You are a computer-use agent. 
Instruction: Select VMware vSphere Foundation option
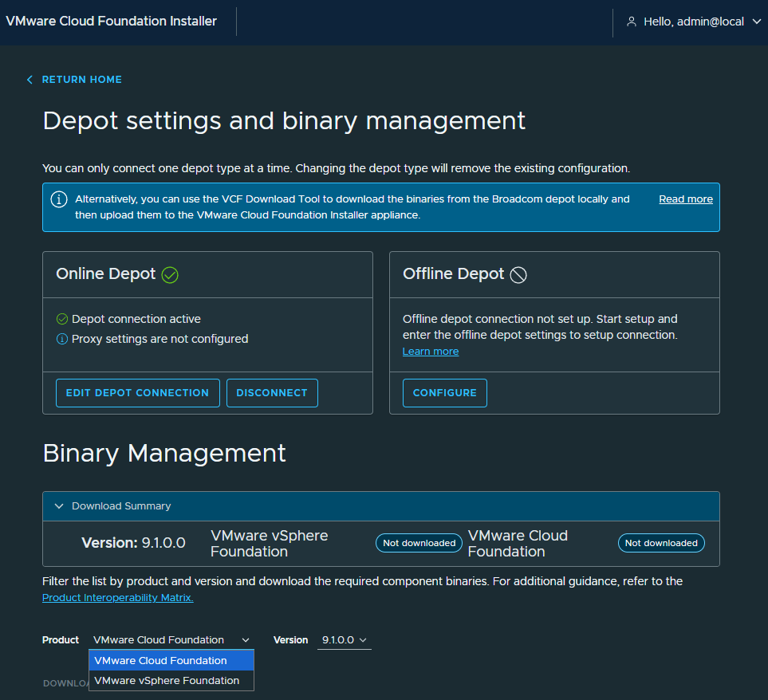click(x=171, y=680)
